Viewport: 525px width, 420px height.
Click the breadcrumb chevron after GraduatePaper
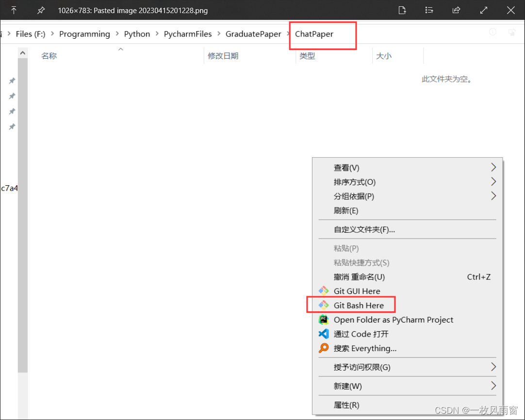(x=288, y=34)
